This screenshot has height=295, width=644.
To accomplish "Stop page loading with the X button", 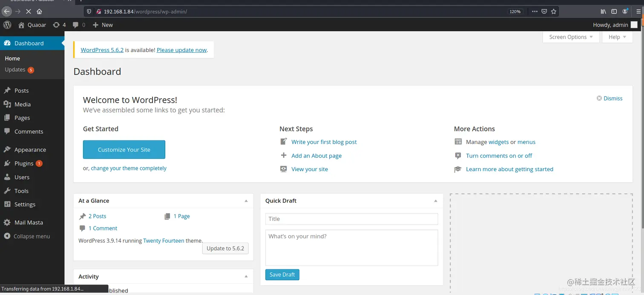I will [x=29, y=11].
